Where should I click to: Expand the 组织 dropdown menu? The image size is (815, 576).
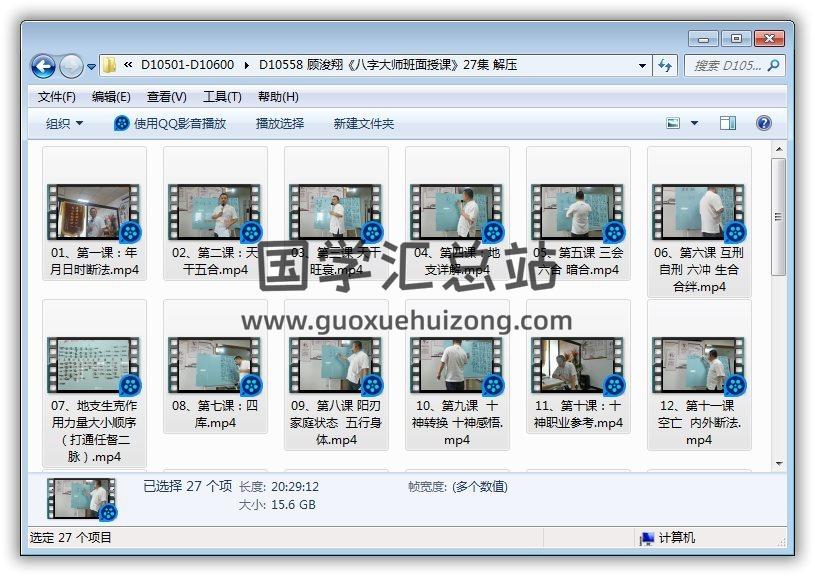click(x=65, y=123)
